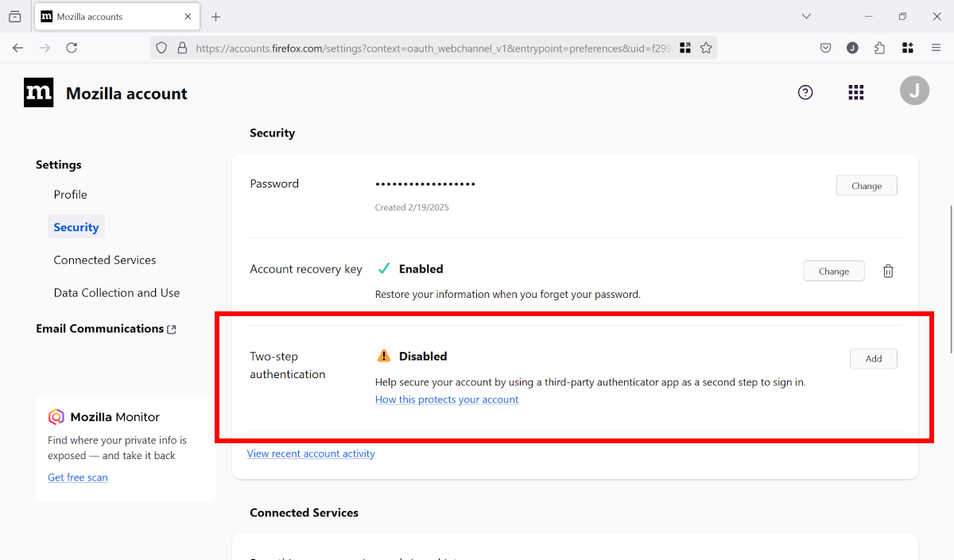Open the Mozilla apps grid menu
Image resolution: width=954 pixels, height=560 pixels.
[x=855, y=93]
